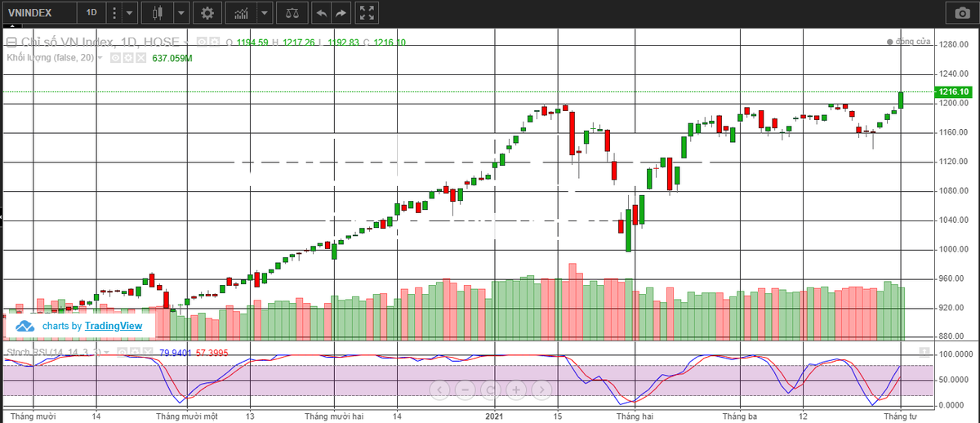Click the Tháng mười hai time axis label
The image size is (980, 423).
[332, 416]
